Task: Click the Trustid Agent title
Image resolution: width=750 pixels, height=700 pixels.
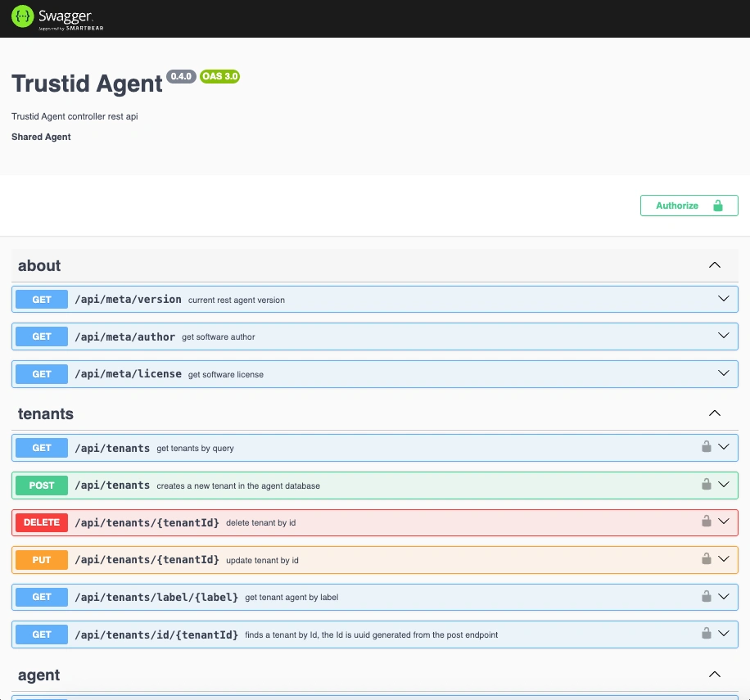Action: (85, 84)
